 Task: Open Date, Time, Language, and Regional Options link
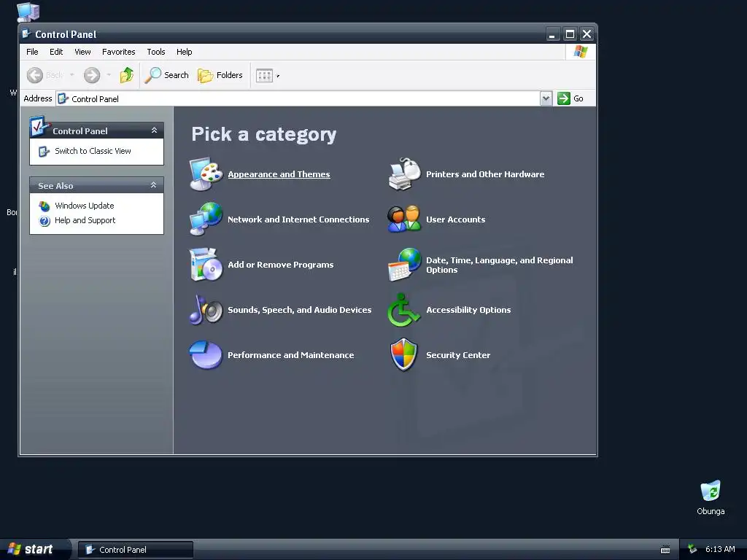tap(499, 265)
